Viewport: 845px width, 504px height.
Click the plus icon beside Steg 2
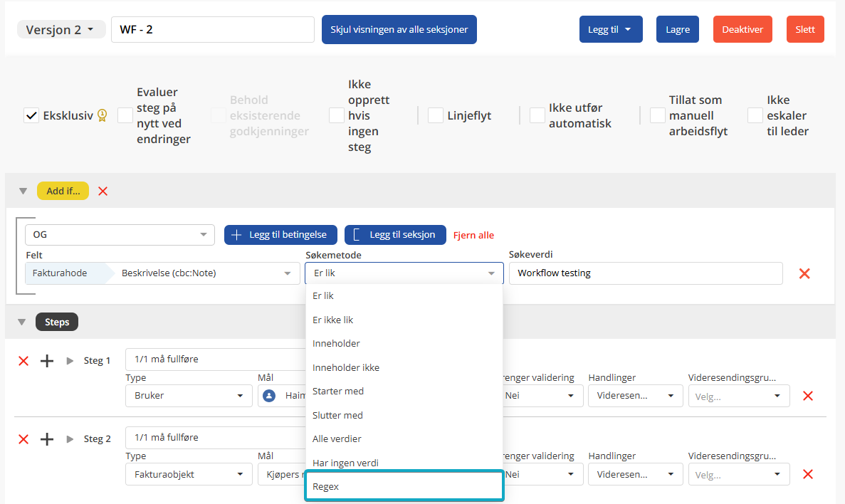point(47,439)
